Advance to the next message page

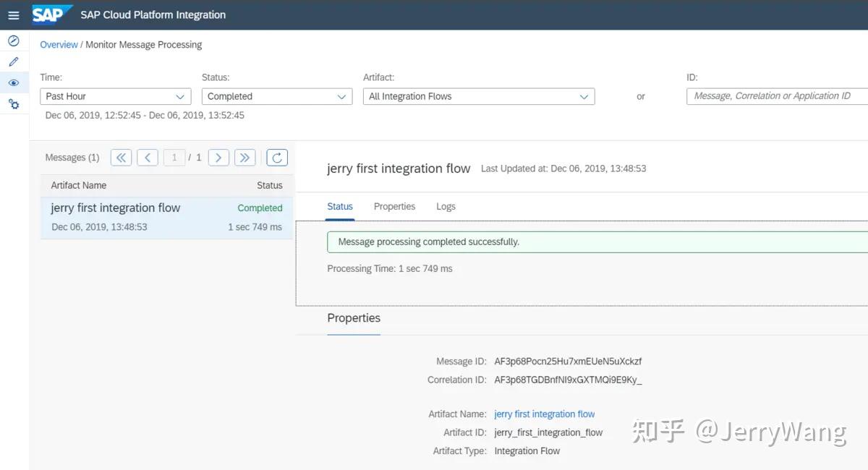(x=218, y=157)
